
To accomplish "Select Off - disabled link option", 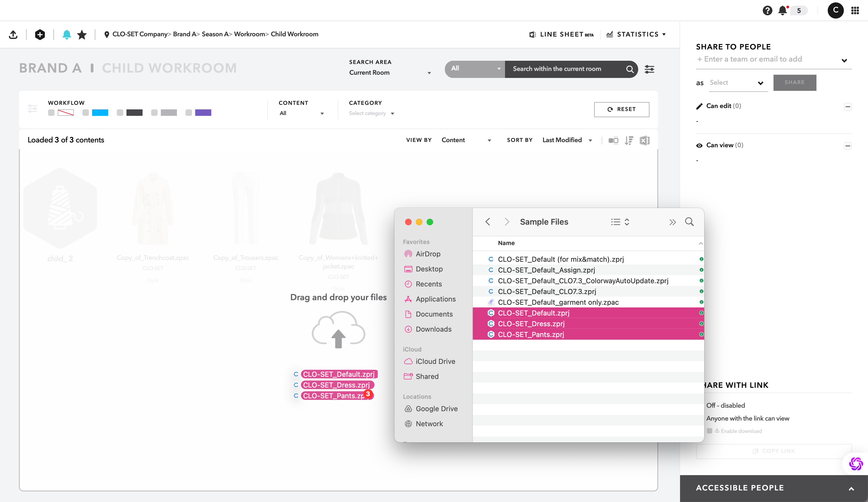I will [x=725, y=406].
